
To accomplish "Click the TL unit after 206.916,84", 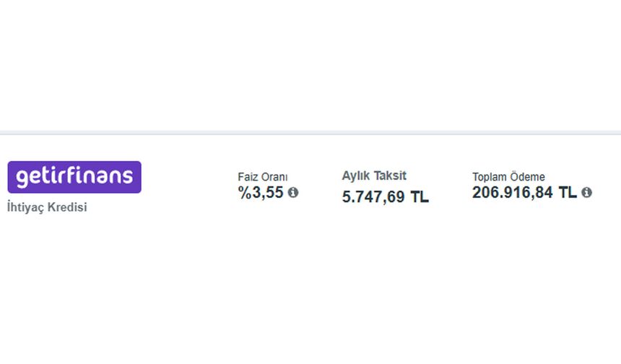I will coord(568,193).
